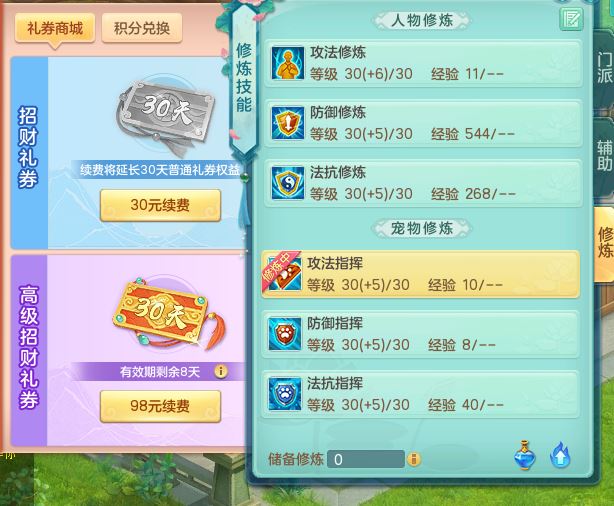Image resolution: width=614 pixels, height=506 pixels.
Task: Switch to the 礼券商城 tab
Action: [x=55, y=28]
